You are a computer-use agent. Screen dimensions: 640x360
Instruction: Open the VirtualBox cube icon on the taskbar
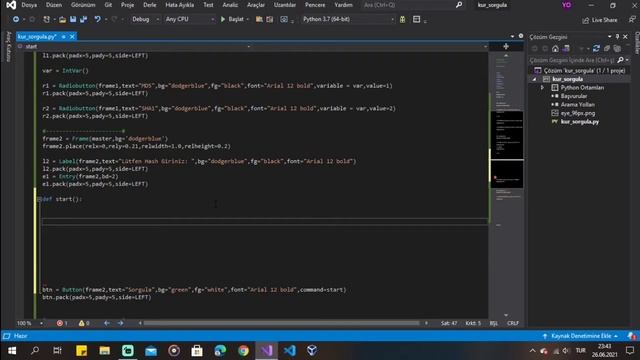312,351
